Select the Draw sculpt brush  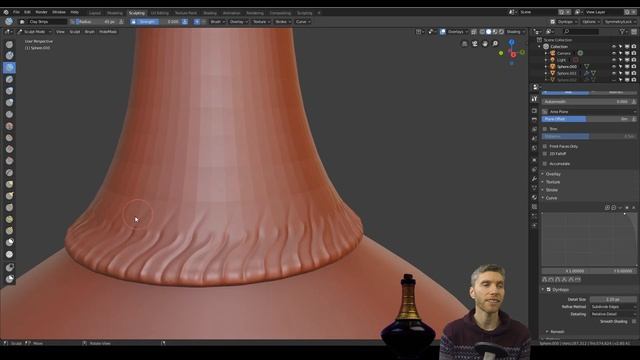[9, 44]
